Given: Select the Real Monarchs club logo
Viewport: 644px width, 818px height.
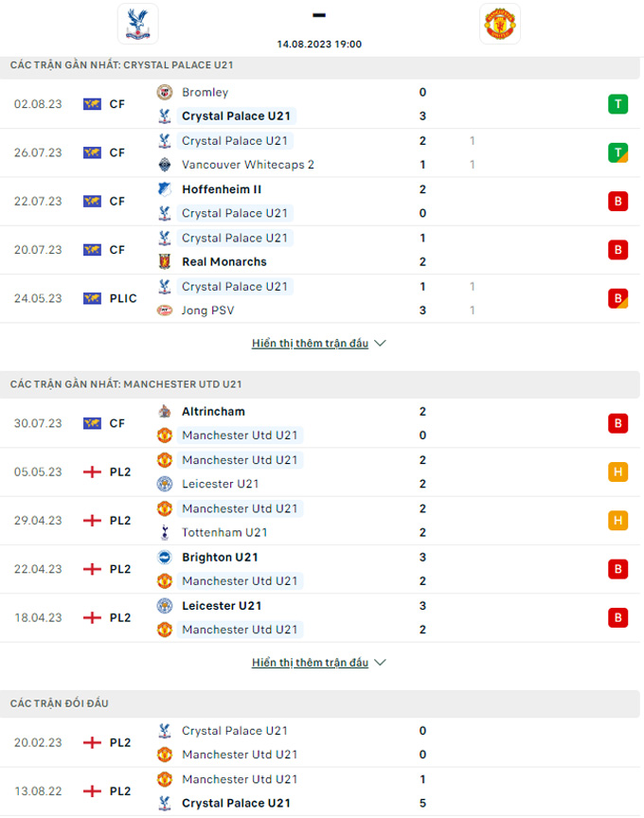Looking at the screenshot, I should 166,261.
